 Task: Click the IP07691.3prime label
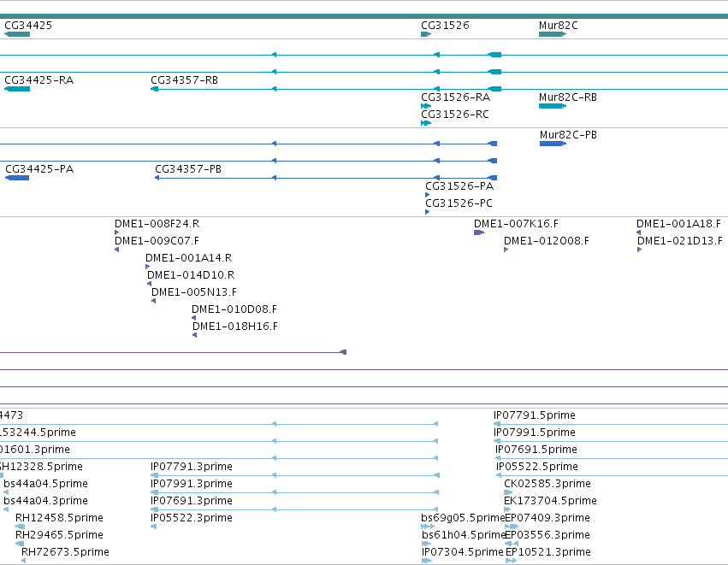tap(192, 501)
